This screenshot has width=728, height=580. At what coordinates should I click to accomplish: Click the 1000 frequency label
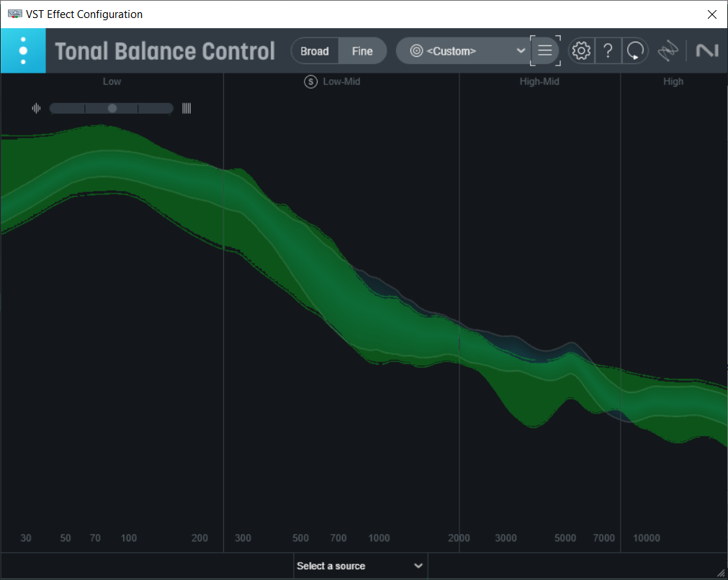(379, 538)
